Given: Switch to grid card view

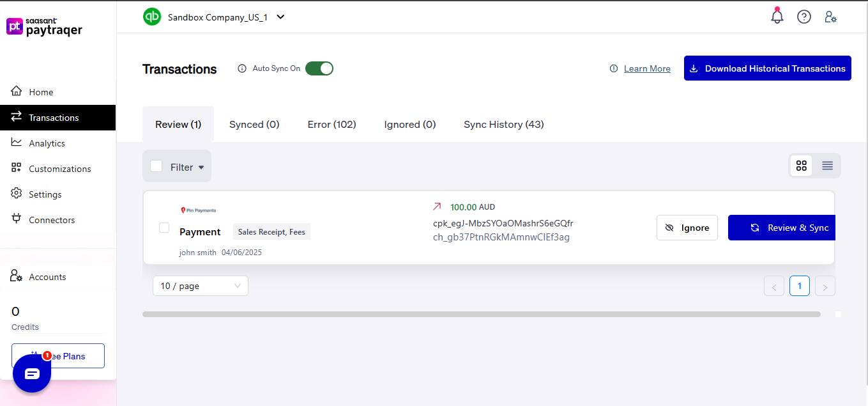Looking at the screenshot, I should [802, 166].
